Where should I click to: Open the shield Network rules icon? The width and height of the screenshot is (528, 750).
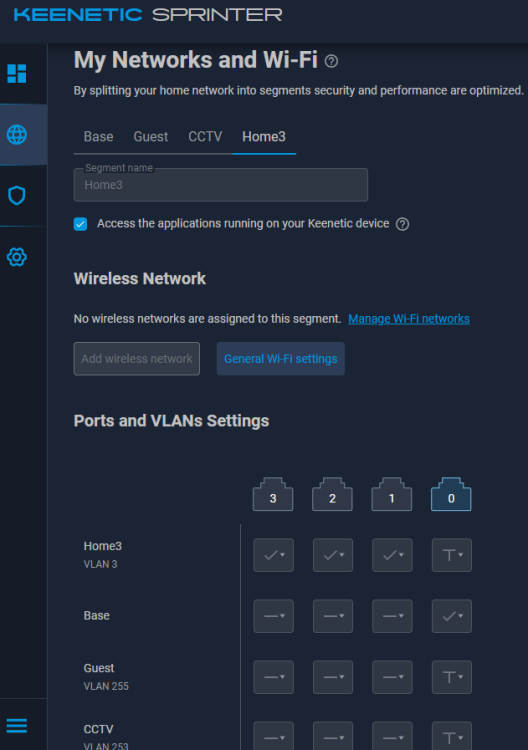click(x=17, y=196)
